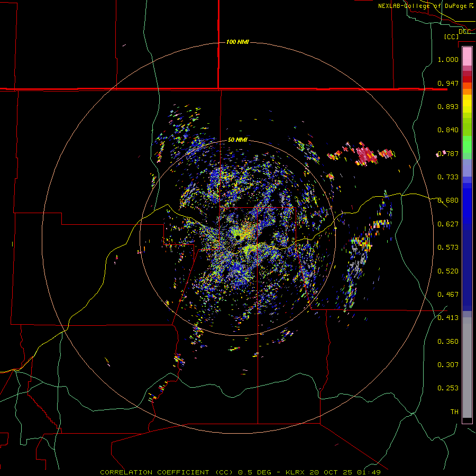Click the 100 NMI range ring label
The image size is (476, 476).
click(x=237, y=42)
